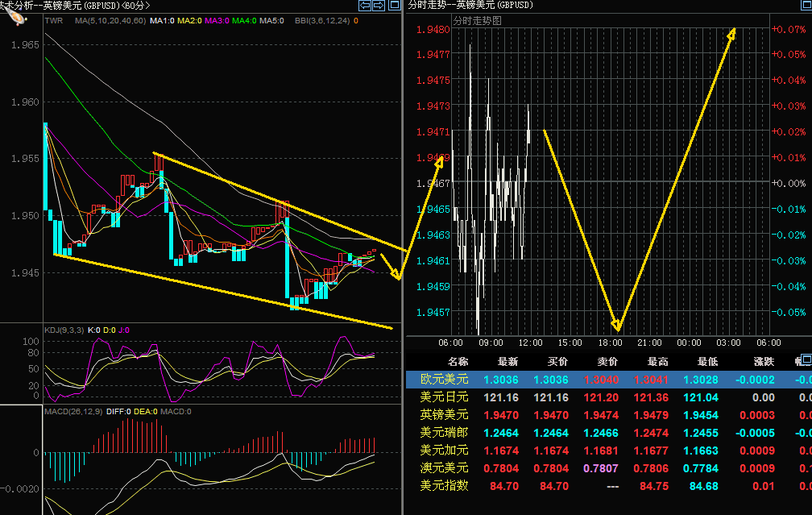
Task: Click the TWR indicator label
Action: tap(54, 20)
